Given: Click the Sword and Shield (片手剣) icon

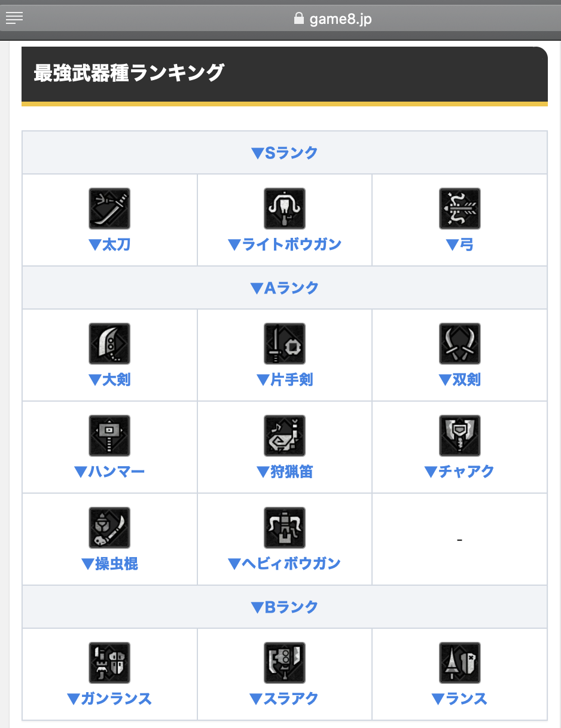Looking at the screenshot, I should (285, 344).
